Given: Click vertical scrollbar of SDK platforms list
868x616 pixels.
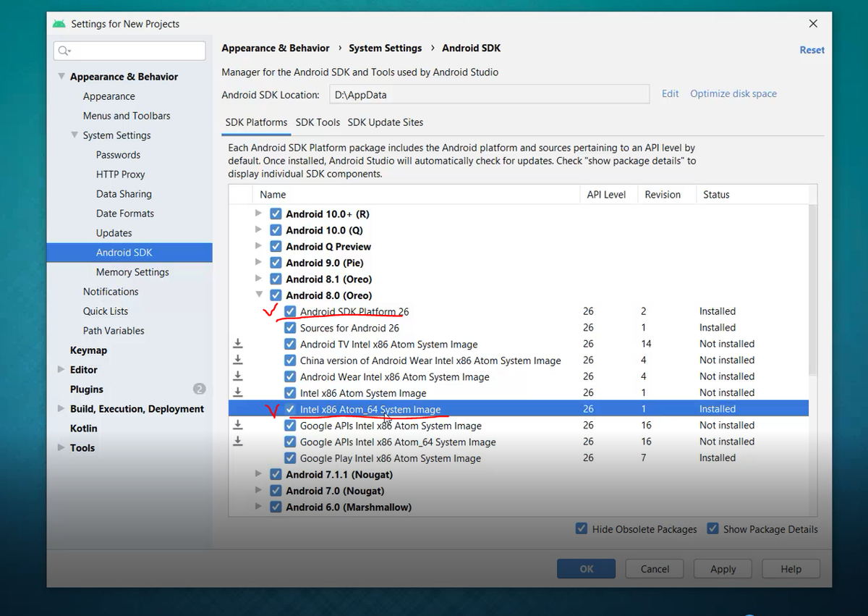Looking at the screenshot, I should click(x=814, y=290).
